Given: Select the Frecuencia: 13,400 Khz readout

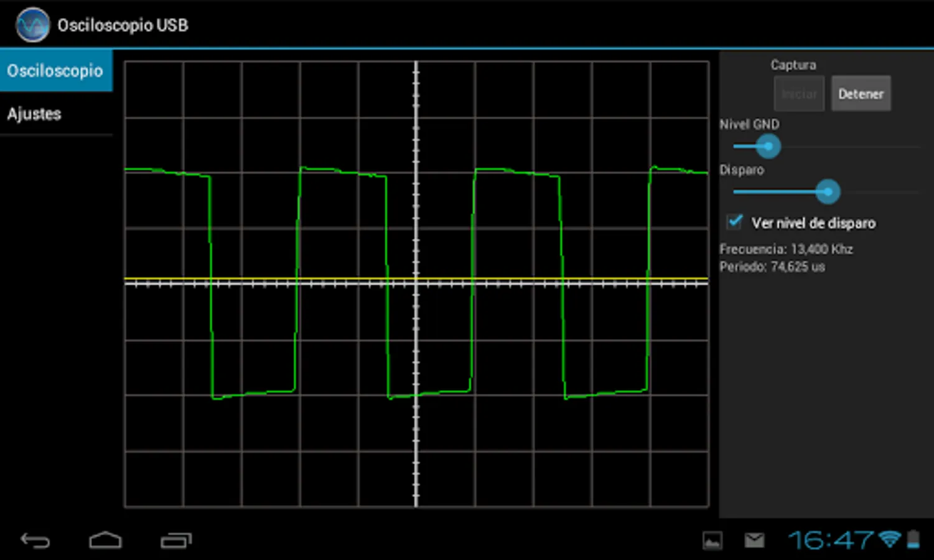Looking at the screenshot, I should pyautogui.click(x=786, y=249).
